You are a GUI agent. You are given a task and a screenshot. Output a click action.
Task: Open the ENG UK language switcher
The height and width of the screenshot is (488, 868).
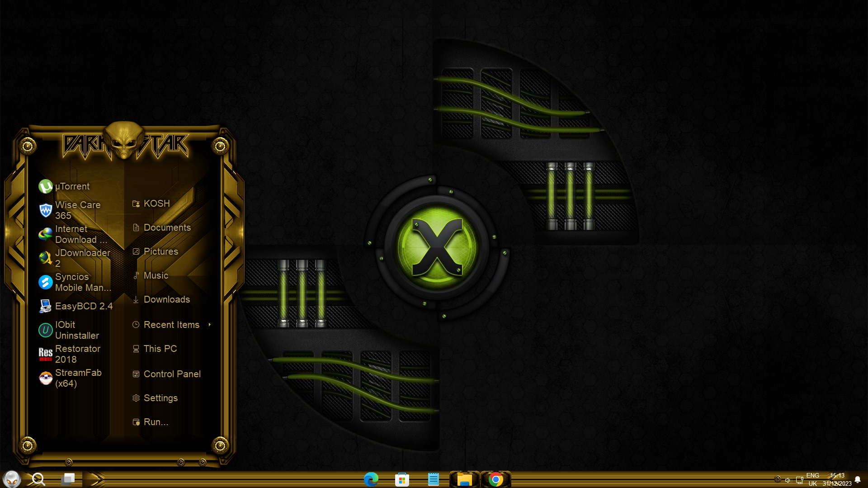[812, 479]
